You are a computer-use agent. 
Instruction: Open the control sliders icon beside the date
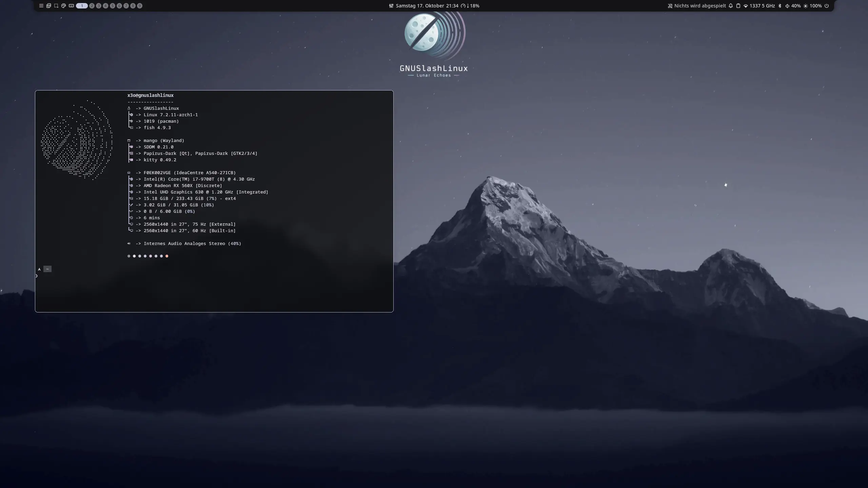(391, 6)
